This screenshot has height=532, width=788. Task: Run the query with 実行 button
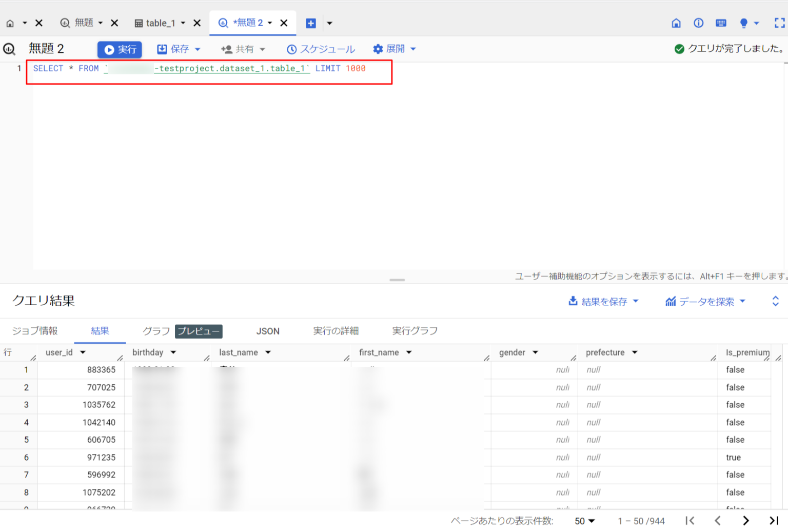[120, 49]
